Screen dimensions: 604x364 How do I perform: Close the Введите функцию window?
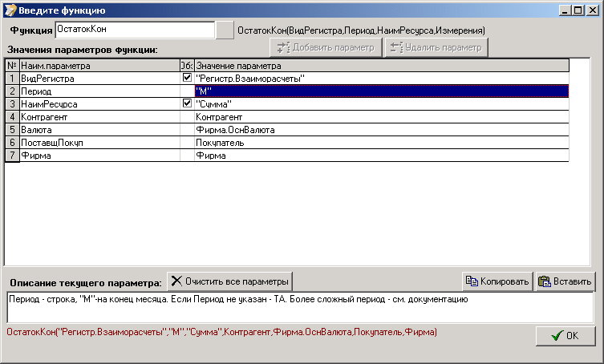point(592,10)
